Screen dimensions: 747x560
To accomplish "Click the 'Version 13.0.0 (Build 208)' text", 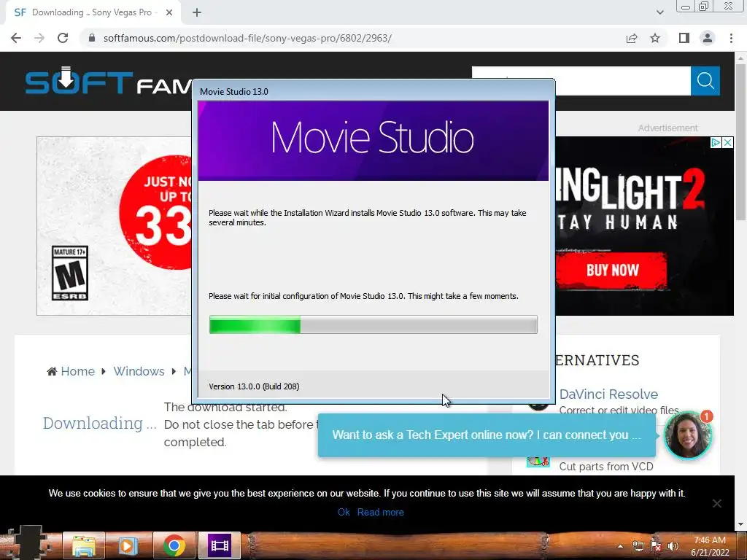I will (x=254, y=386).
